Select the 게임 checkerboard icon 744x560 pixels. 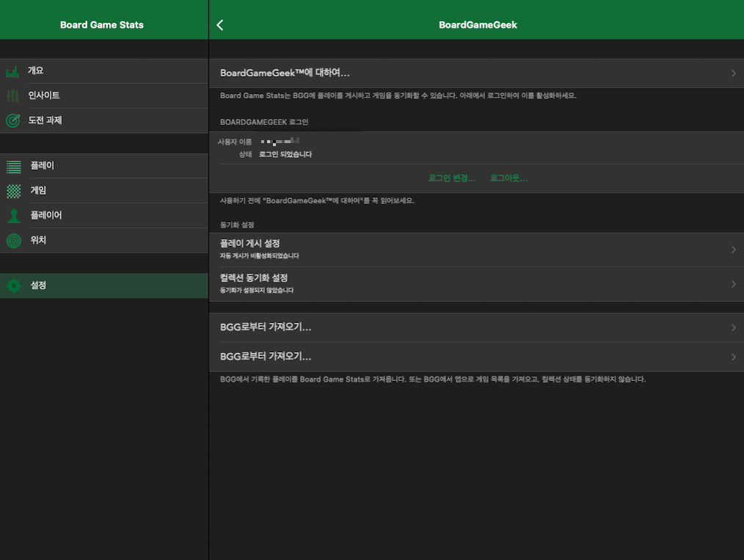14,192
